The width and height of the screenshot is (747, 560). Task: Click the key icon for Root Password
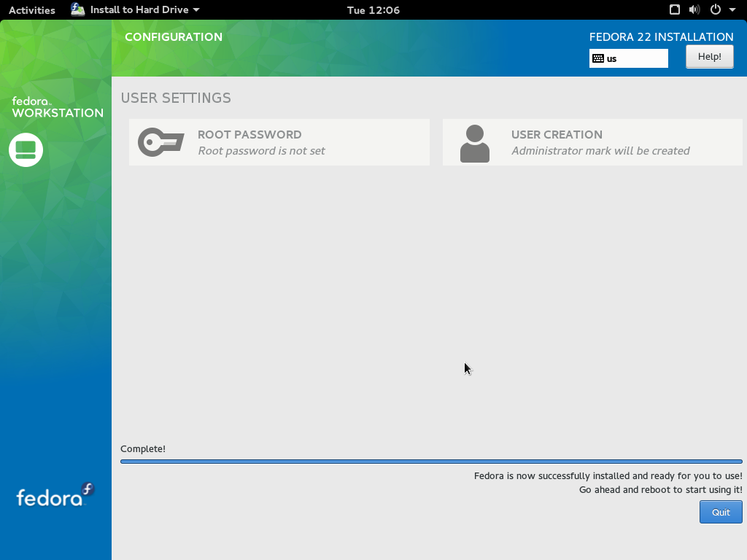click(x=160, y=142)
